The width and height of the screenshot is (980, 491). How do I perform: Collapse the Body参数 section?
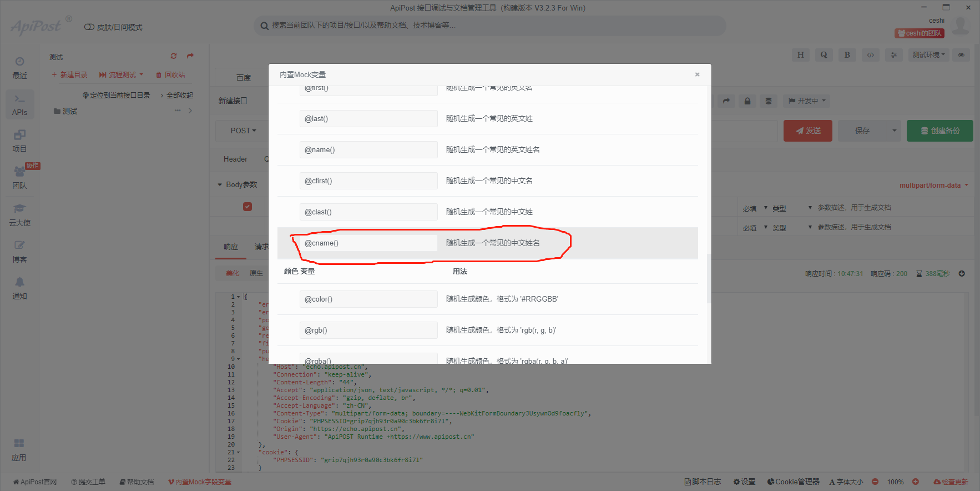[237, 184]
